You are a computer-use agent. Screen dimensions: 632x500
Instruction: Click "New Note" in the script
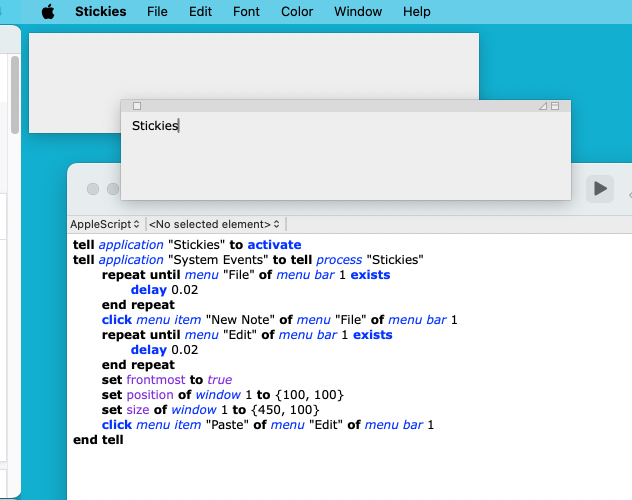[240, 320]
